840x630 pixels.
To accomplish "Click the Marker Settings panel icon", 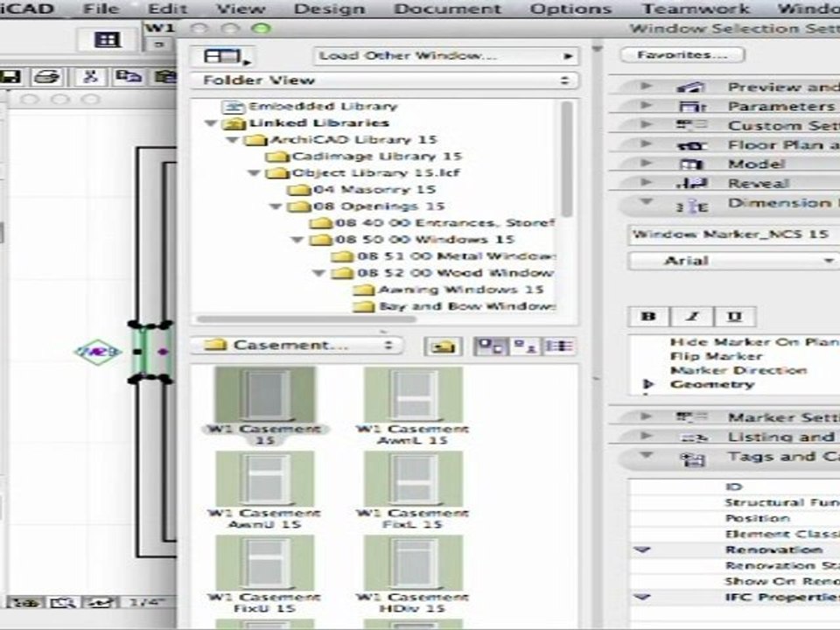I will point(691,417).
